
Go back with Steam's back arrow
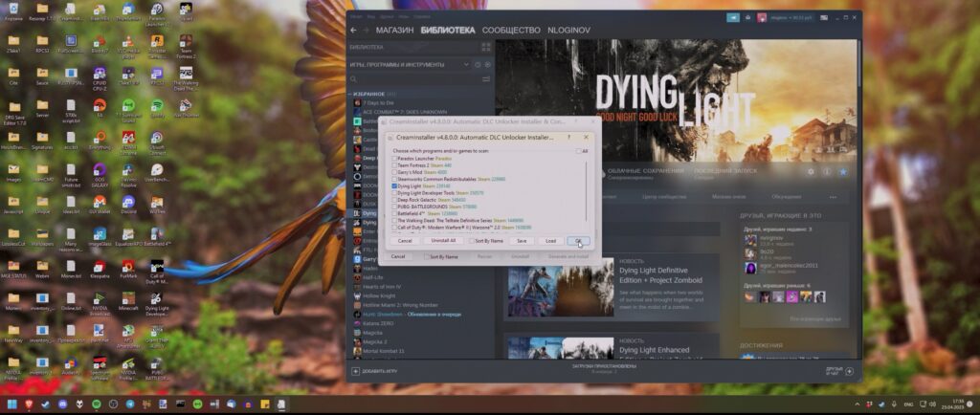pos(354,30)
